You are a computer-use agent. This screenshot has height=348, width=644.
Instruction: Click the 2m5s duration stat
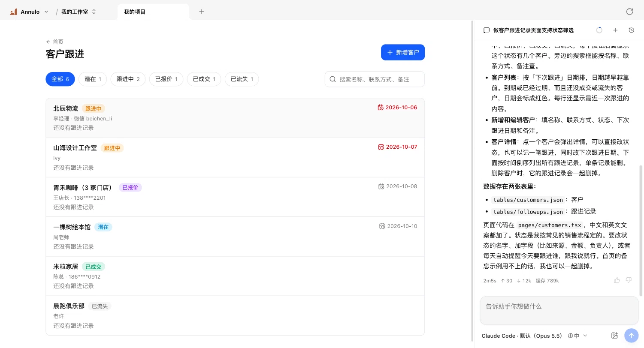[x=490, y=281]
